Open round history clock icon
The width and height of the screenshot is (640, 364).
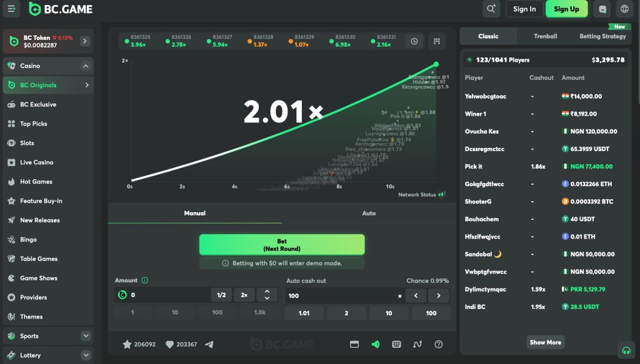click(414, 41)
